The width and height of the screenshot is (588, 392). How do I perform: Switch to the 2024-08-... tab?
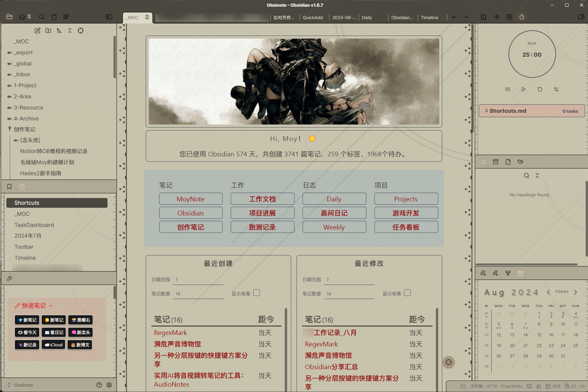pyautogui.click(x=344, y=17)
